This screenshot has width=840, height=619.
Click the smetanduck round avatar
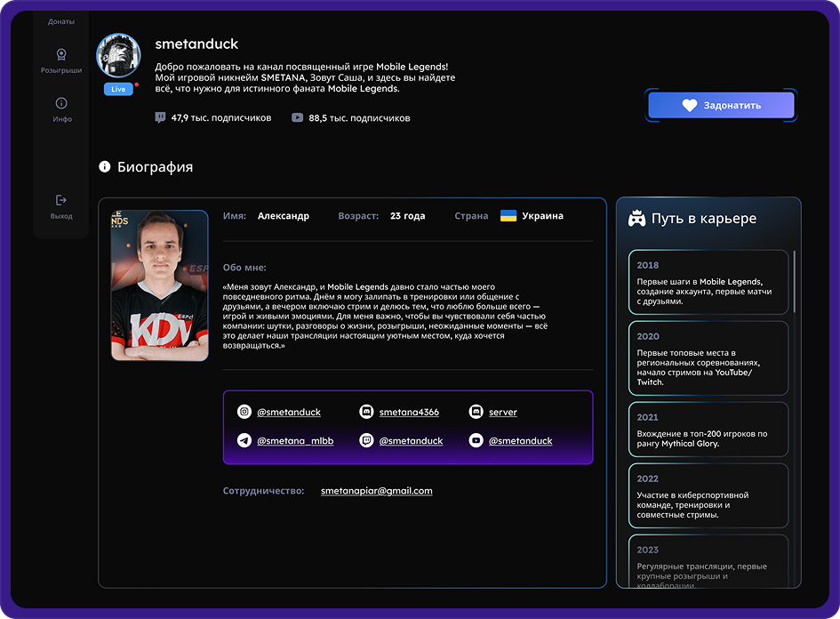click(x=118, y=56)
